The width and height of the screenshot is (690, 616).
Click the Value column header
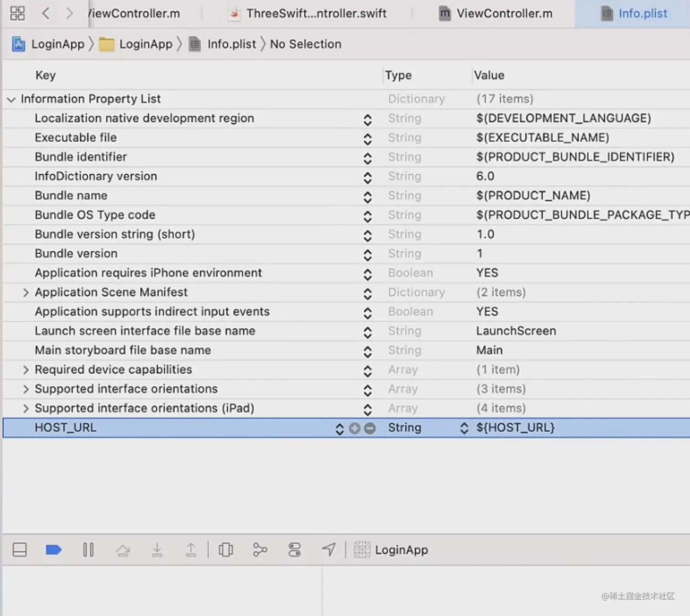point(489,75)
